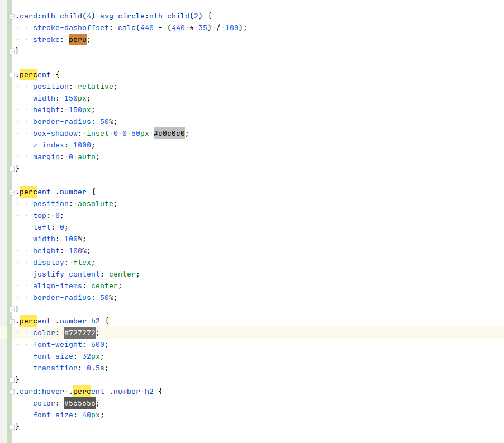504x443 pixels.
Task: Click width 100% value
Action: click(73, 239)
